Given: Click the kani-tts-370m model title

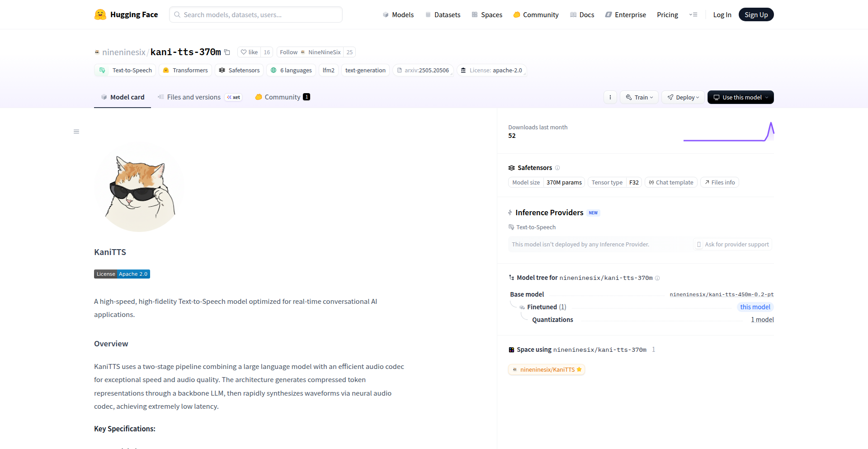Looking at the screenshot, I should (186, 52).
